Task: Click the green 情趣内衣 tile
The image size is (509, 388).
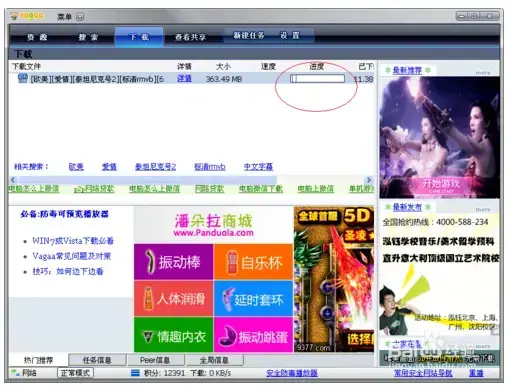Action: (174, 335)
